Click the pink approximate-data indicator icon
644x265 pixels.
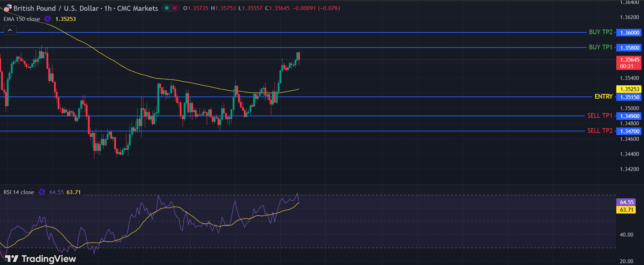coord(175,8)
